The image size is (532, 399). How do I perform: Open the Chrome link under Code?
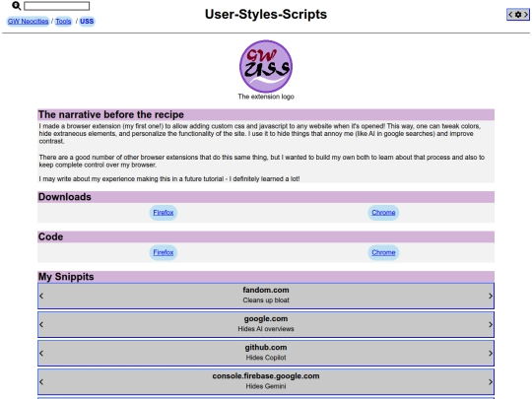(x=383, y=252)
